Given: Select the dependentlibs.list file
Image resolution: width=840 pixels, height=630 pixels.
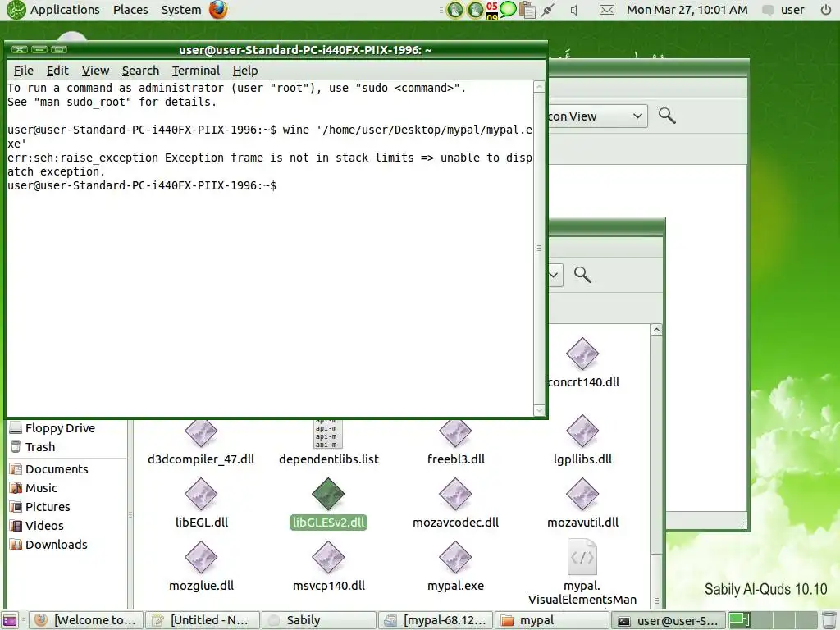Looking at the screenshot, I should click(x=328, y=442).
